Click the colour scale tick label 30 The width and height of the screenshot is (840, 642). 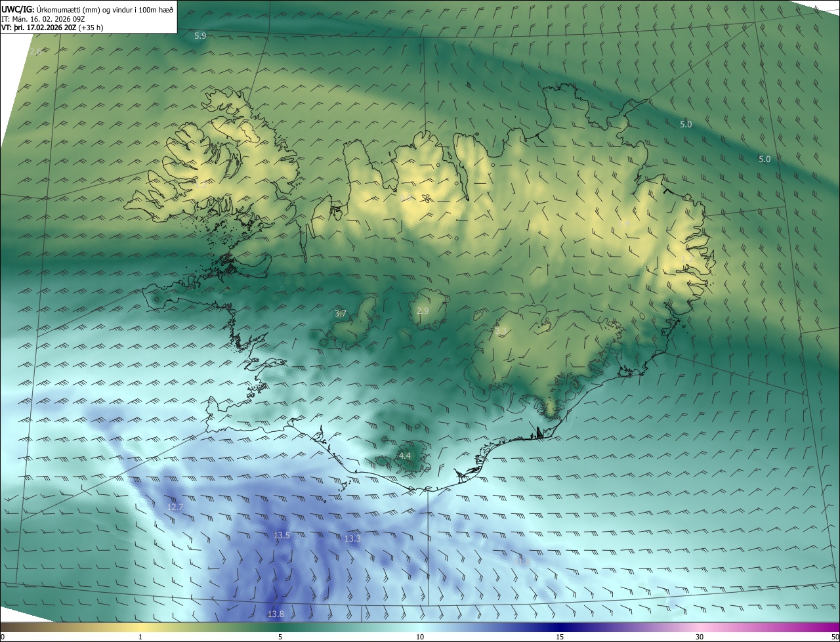[x=700, y=637]
